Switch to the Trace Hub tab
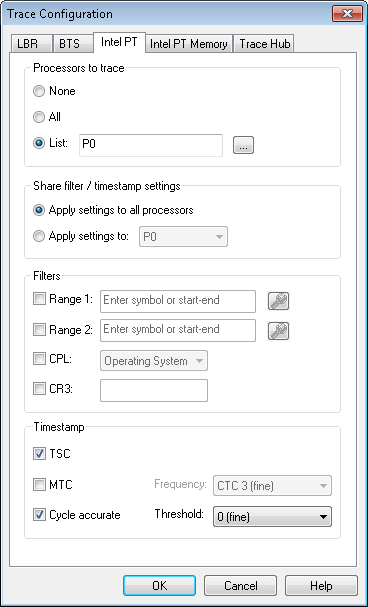The width and height of the screenshot is (368, 607). tap(265, 43)
